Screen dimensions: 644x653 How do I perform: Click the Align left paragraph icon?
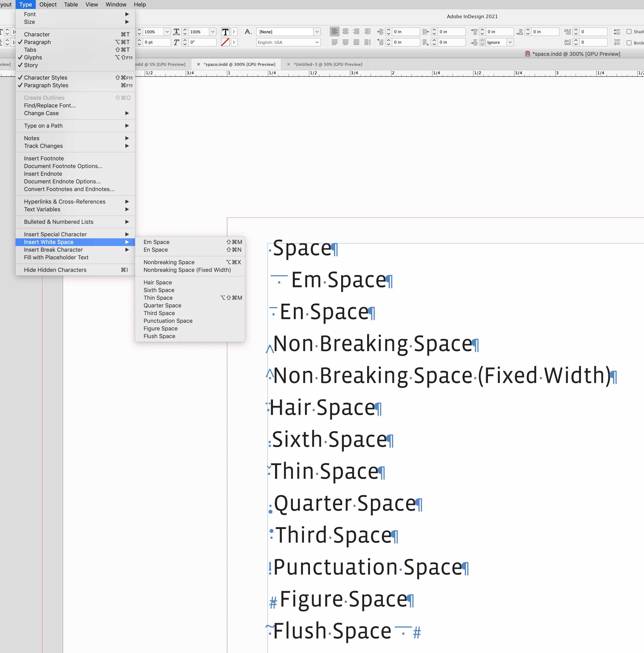(x=334, y=32)
